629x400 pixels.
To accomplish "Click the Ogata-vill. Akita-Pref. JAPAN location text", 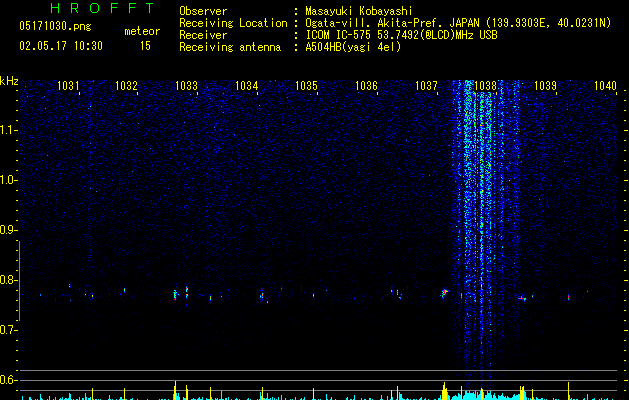I will [458, 23].
